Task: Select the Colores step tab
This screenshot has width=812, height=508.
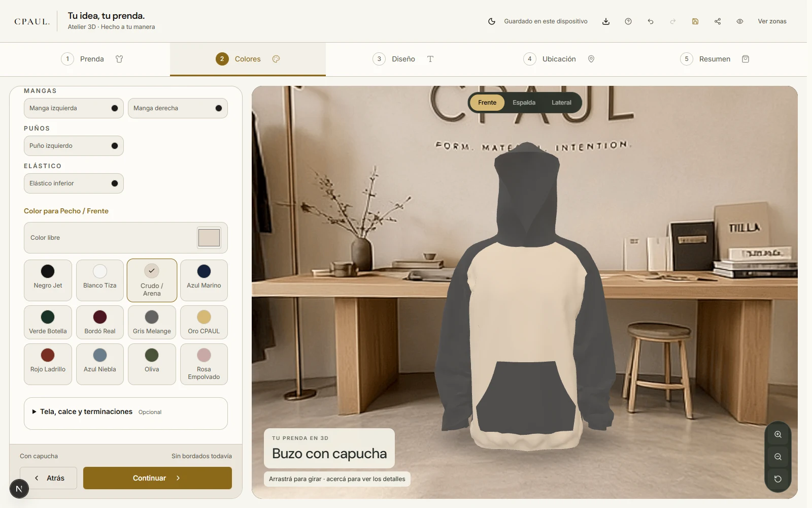Action: (248, 59)
